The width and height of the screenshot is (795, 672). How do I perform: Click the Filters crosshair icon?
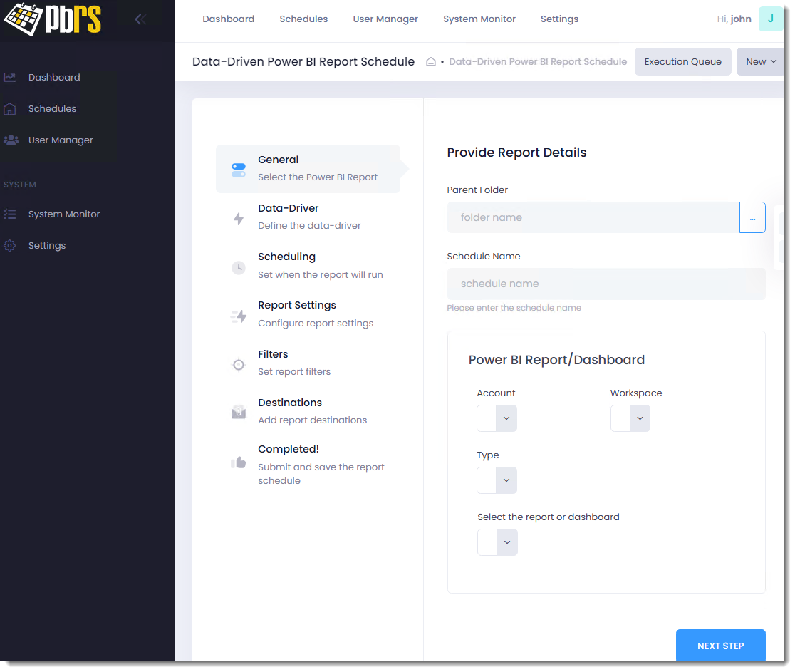[x=239, y=365]
